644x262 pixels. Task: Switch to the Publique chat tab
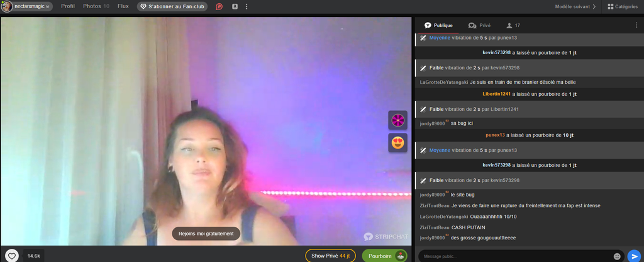(438, 25)
